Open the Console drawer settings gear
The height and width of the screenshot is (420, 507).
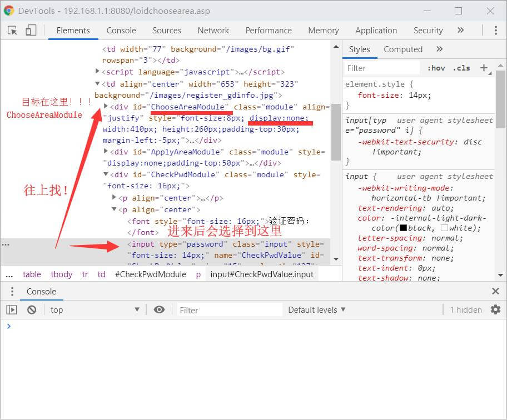[x=496, y=309]
